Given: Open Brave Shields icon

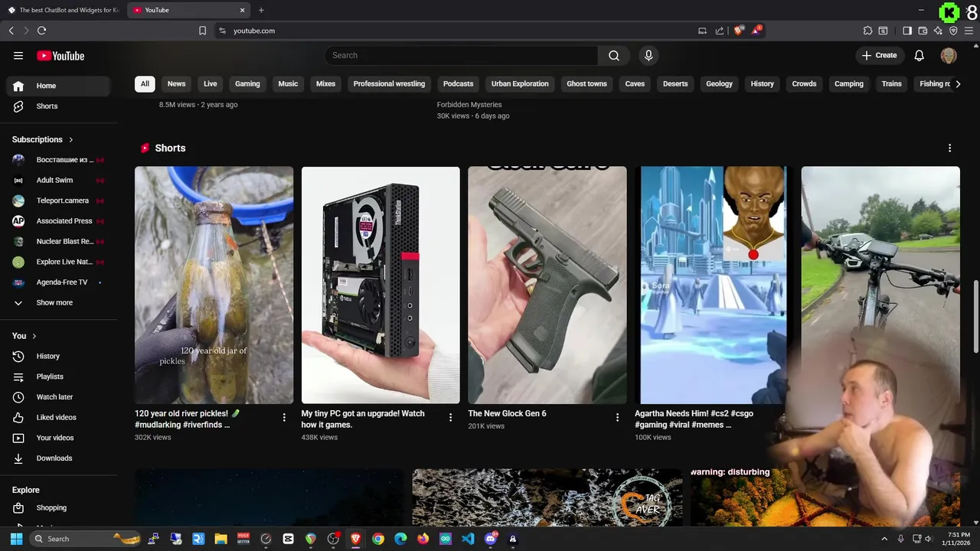Looking at the screenshot, I should coord(739,31).
